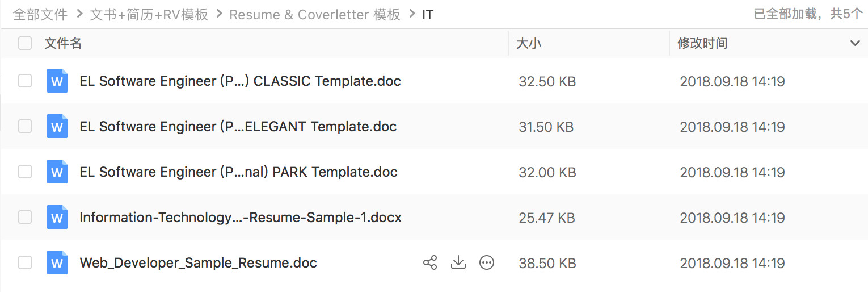Check the box for the CLASSIC Template file
This screenshot has width=868, height=292.
pos(25,81)
